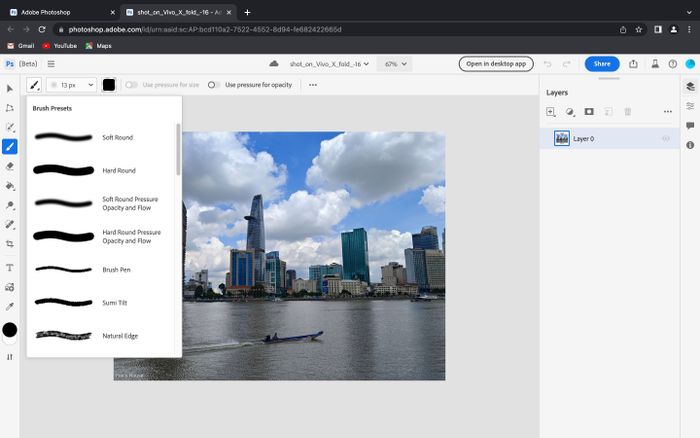
Task: Open the Comments panel icon
Action: pos(690,126)
